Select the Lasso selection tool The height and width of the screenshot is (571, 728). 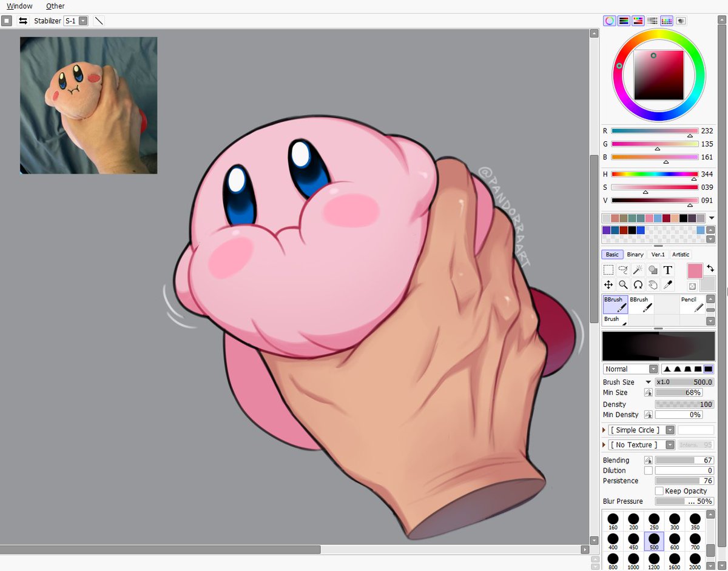[622, 269]
